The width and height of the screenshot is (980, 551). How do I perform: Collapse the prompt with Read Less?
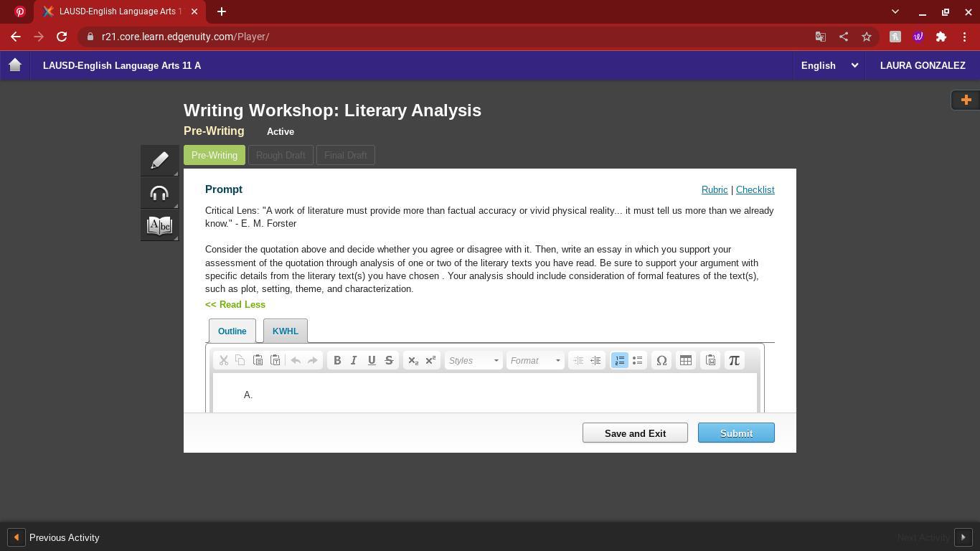235,304
